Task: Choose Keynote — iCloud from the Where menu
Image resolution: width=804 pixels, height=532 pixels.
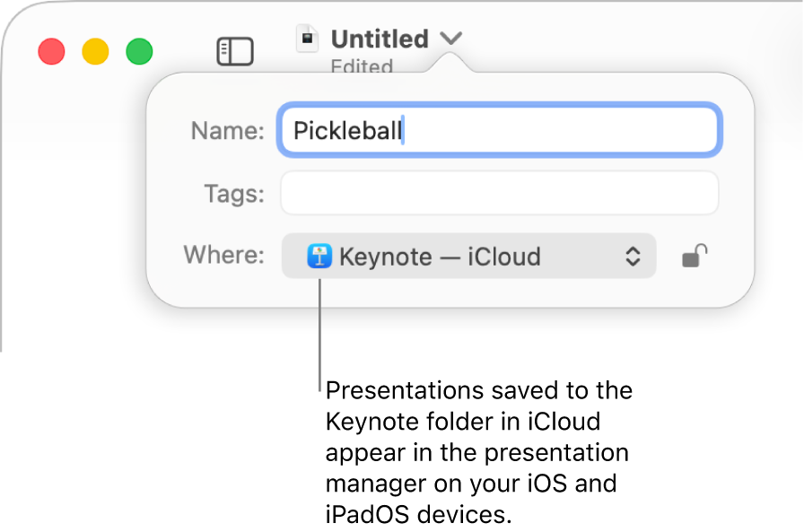Action: point(440,257)
